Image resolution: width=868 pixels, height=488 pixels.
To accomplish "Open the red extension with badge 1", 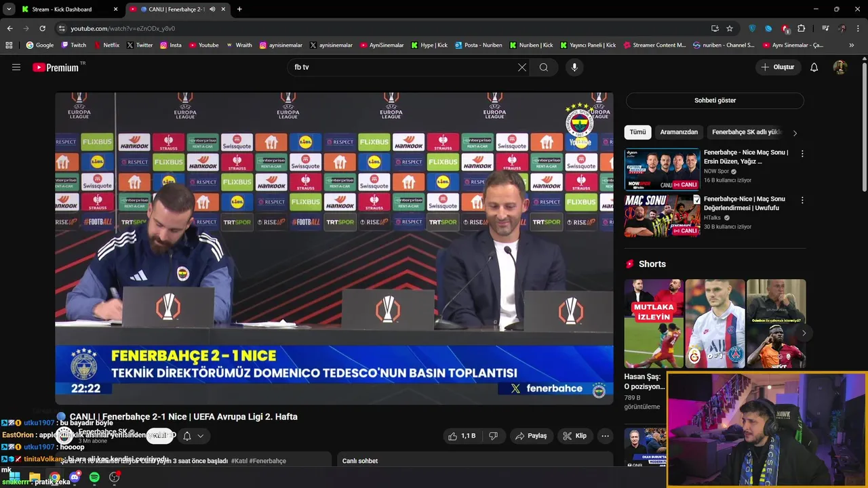I will [x=785, y=28].
